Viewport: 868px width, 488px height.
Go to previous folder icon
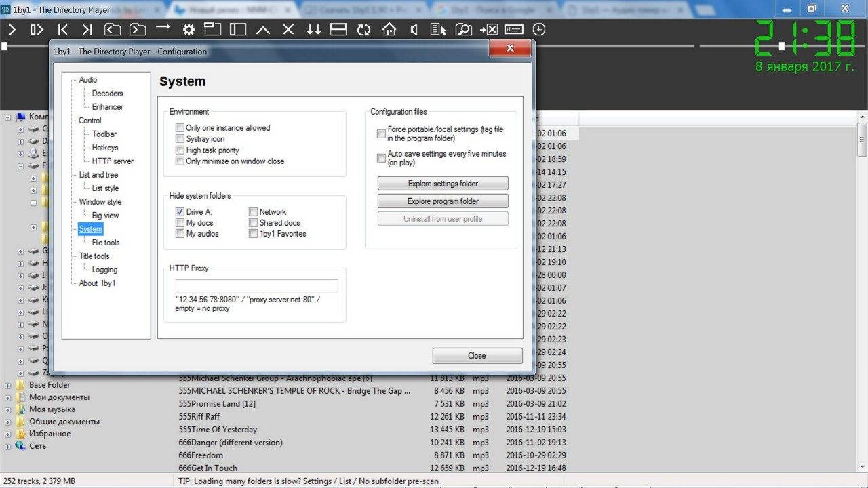coord(112,30)
